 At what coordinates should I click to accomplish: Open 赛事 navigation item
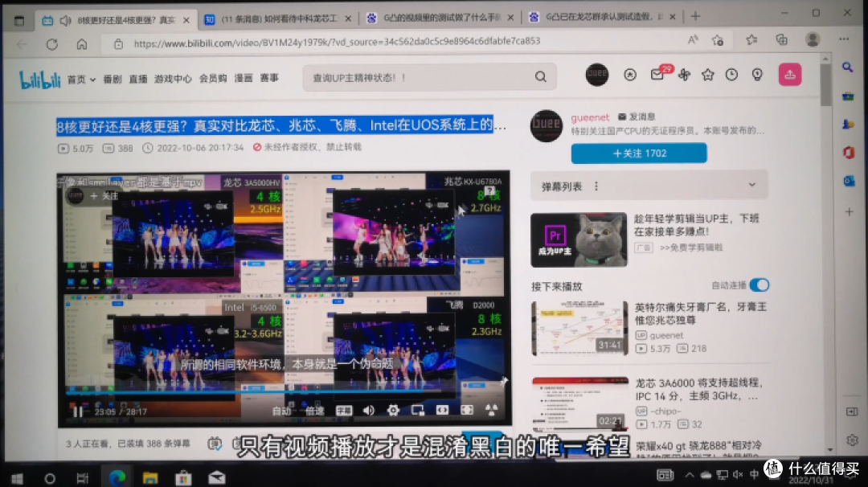[x=269, y=78]
